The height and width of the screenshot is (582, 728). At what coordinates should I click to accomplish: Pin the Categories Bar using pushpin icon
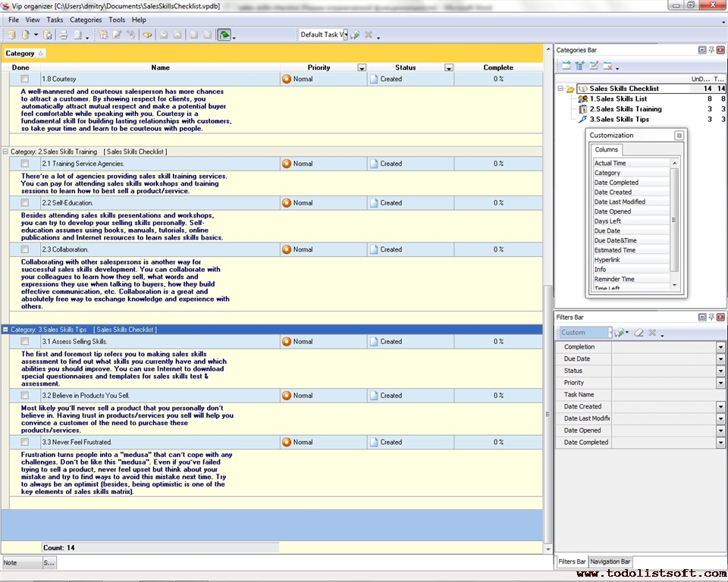pos(711,50)
